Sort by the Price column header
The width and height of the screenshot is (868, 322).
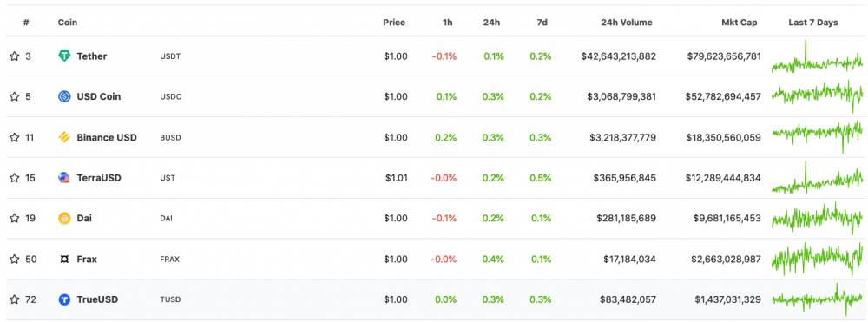[x=394, y=23]
